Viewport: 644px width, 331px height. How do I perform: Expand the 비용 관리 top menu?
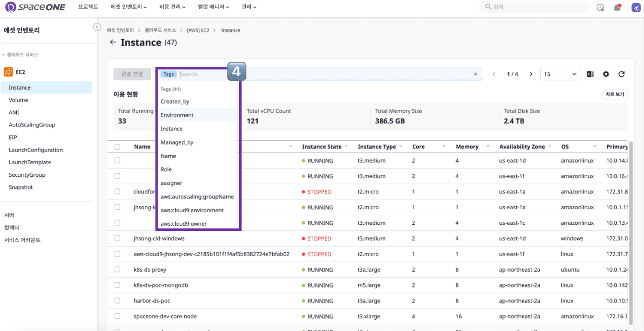(x=172, y=7)
